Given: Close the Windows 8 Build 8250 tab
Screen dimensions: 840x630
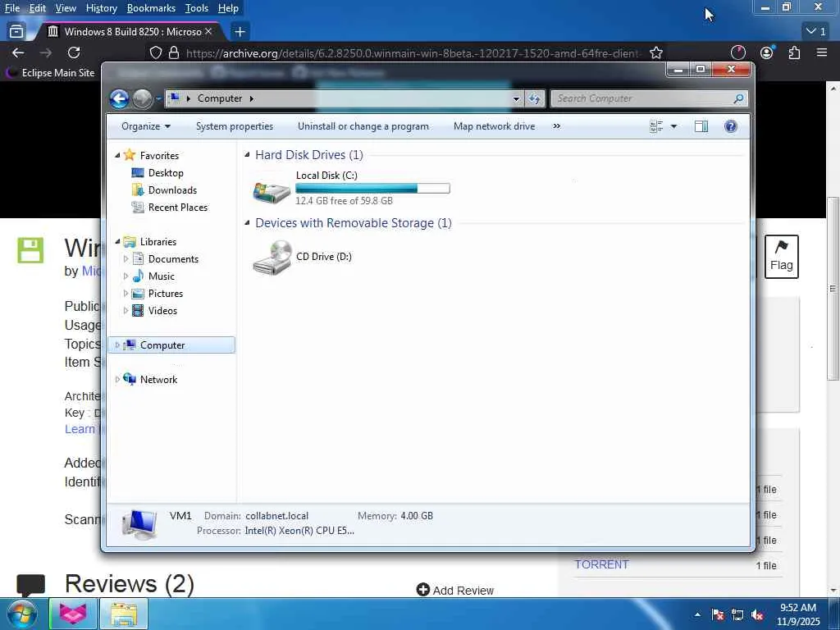Looking at the screenshot, I should point(208,32).
